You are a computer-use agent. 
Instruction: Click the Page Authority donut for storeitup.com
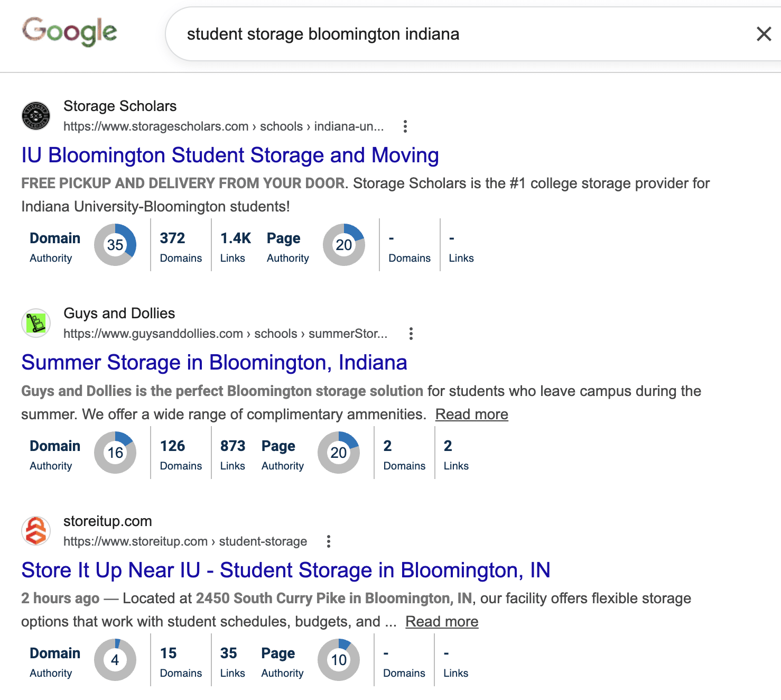(339, 660)
